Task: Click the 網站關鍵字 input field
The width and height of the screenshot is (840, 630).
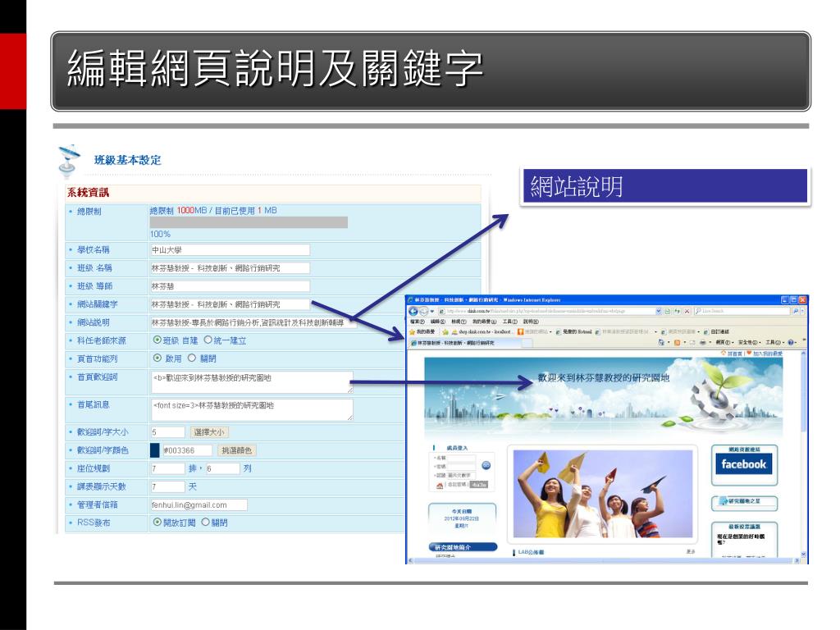Action: [230, 304]
